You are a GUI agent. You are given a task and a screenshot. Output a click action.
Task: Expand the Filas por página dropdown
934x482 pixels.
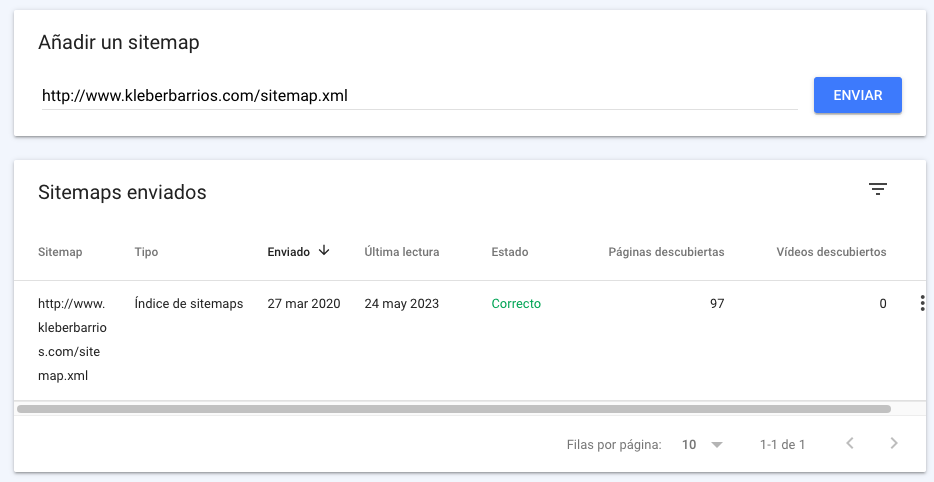pos(702,444)
